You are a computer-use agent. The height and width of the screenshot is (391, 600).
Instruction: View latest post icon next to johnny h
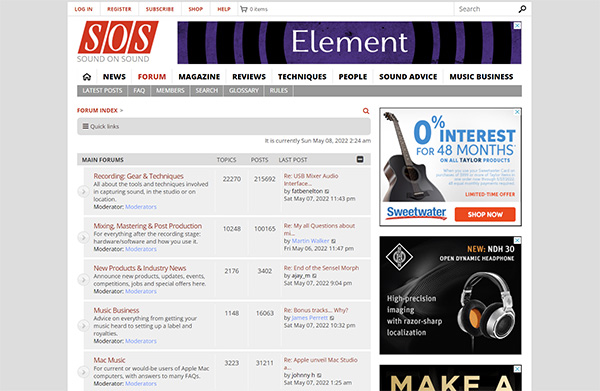click(x=319, y=375)
